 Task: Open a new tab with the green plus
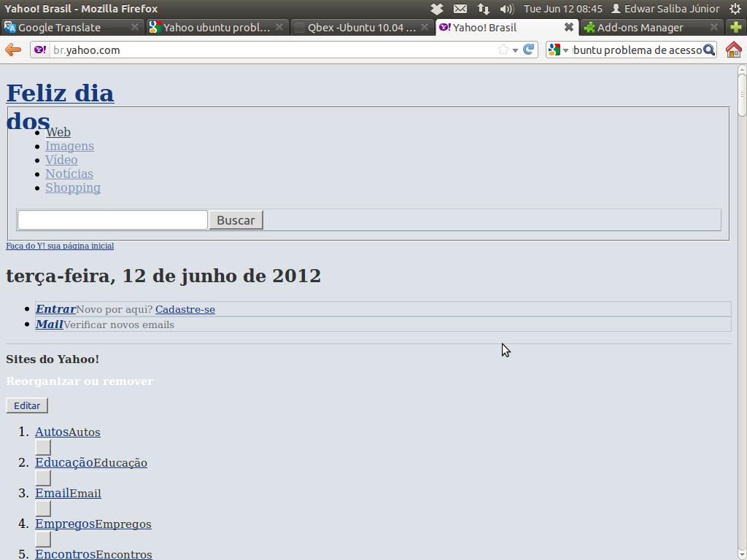(735, 27)
